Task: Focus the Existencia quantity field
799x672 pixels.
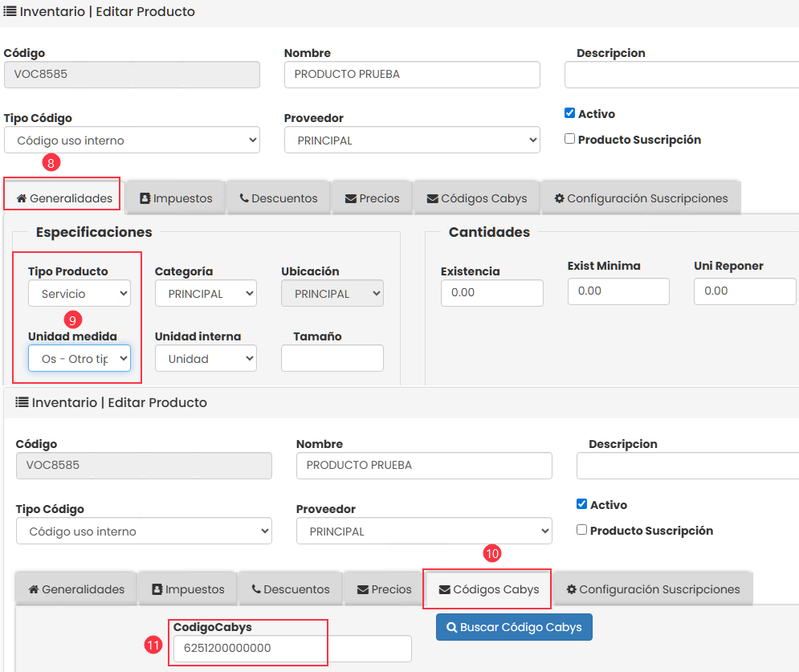Action: click(491, 293)
